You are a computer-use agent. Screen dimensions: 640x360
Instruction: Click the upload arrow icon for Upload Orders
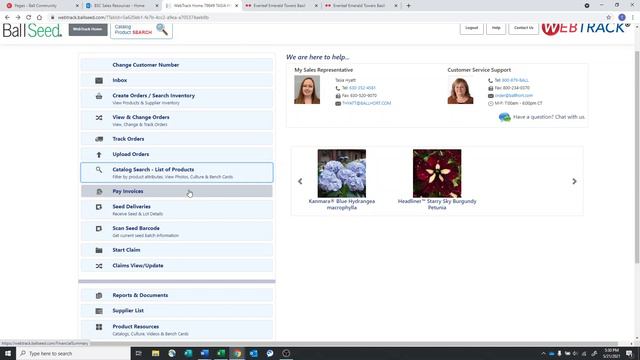[99, 155]
